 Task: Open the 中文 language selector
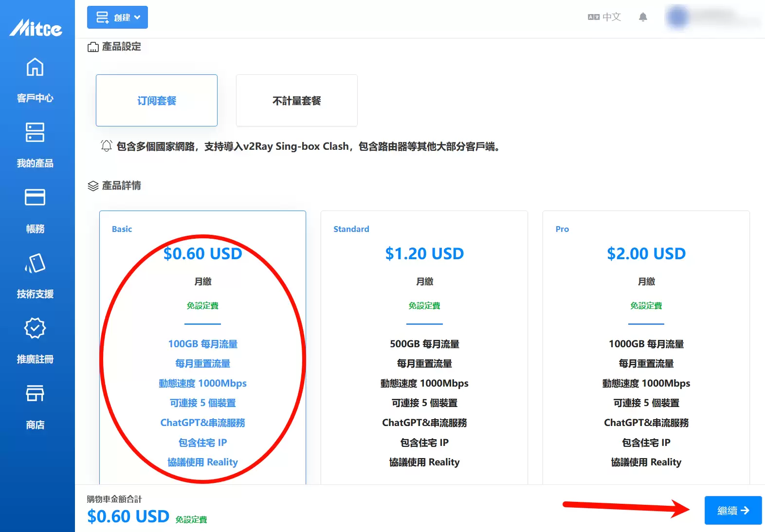coord(604,17)
